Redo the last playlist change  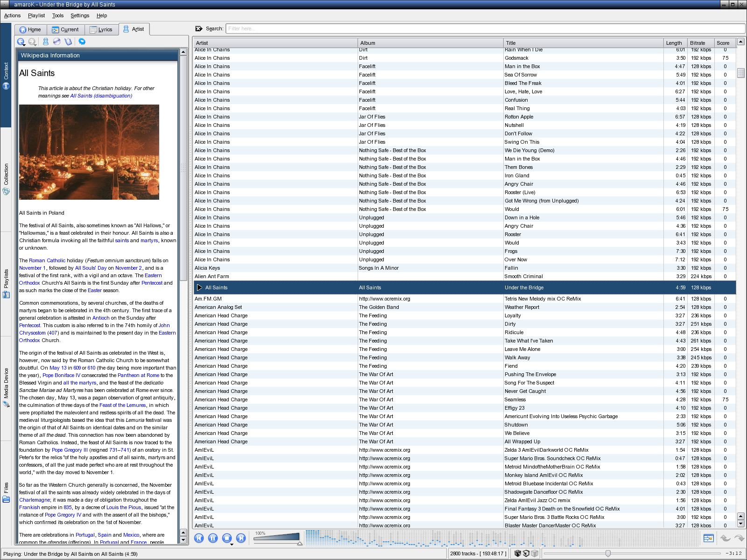(x=740, y=538)
